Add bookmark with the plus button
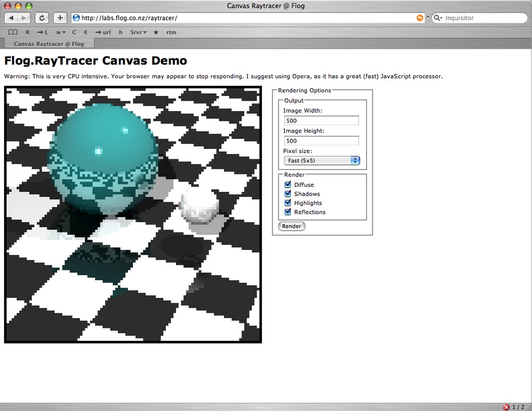The image size is (532, 411). [x=60, y=18]
